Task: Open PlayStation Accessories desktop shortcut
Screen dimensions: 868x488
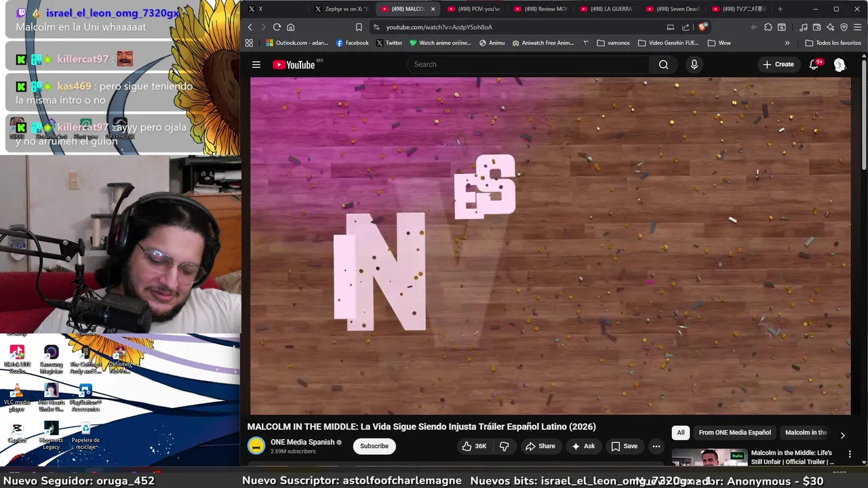Action: point(85,397)
